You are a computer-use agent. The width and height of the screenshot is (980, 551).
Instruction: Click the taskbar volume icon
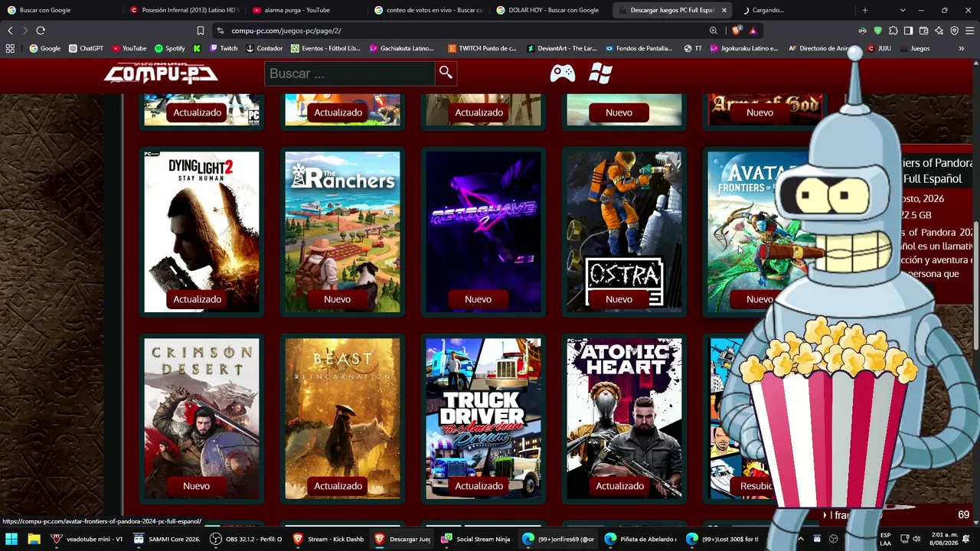917,539
